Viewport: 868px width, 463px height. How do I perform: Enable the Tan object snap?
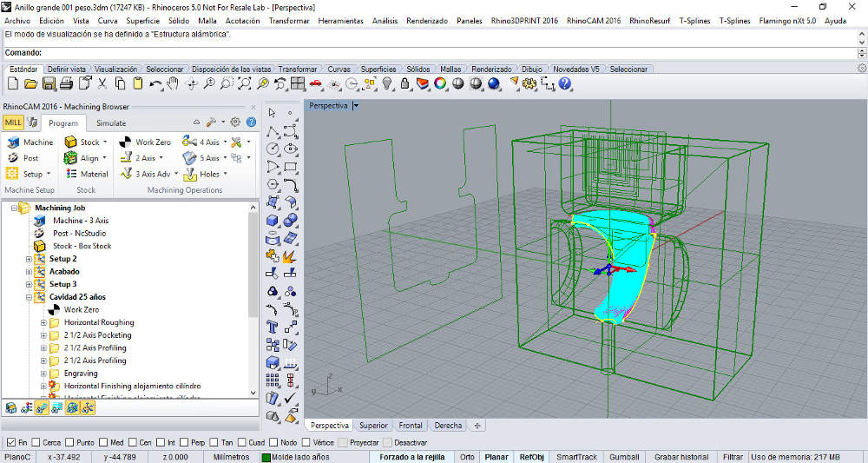(x=214, y=442)
